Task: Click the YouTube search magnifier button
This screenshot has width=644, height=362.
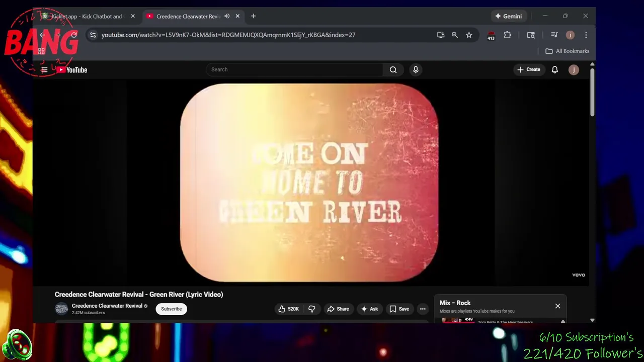Action: 393,69
